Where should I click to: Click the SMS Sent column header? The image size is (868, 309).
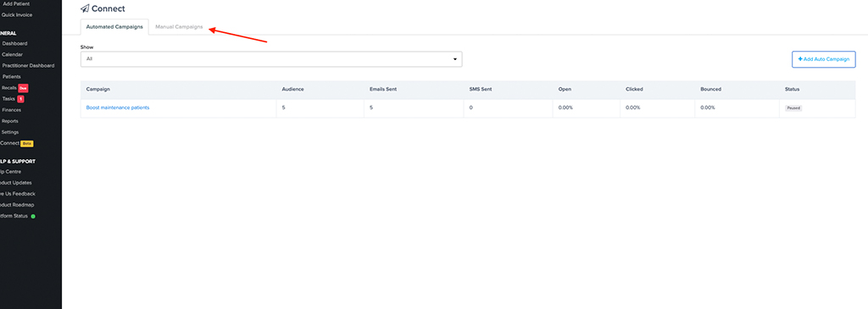click(481, 90)
